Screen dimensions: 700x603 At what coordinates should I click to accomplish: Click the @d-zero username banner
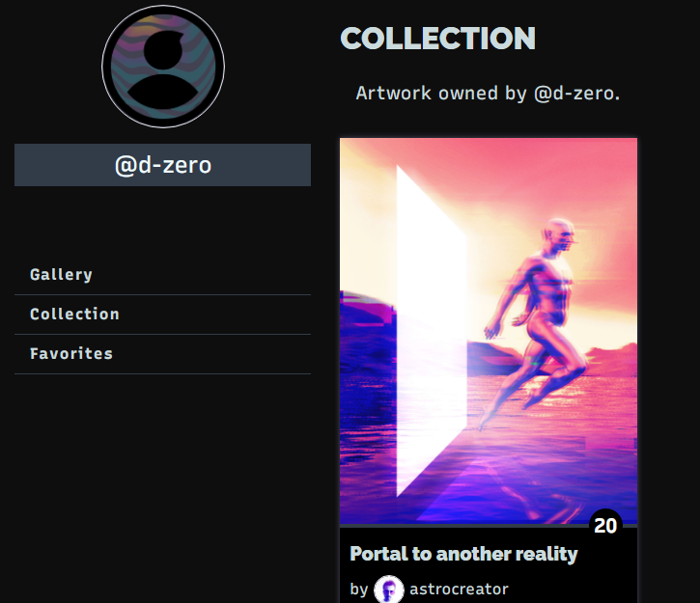point(162,165)
